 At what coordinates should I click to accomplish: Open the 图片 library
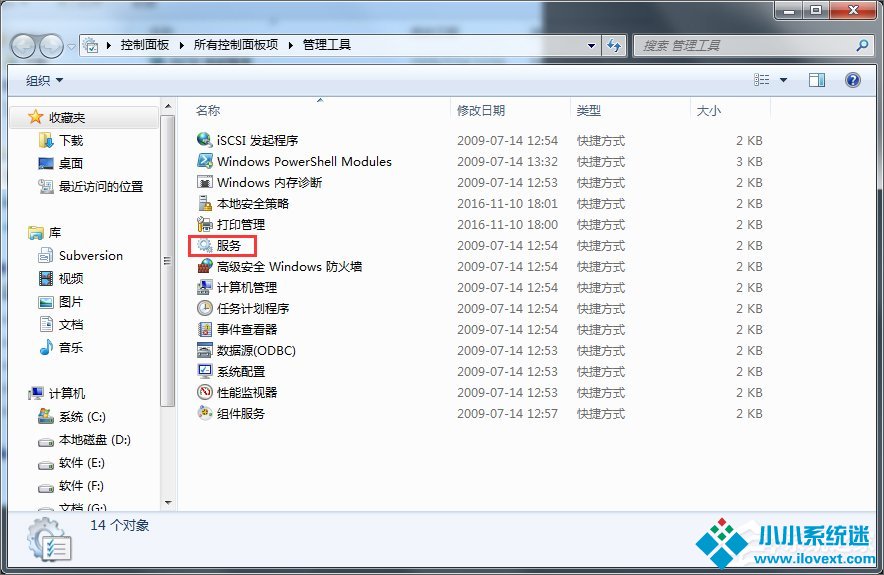(71, 302)
